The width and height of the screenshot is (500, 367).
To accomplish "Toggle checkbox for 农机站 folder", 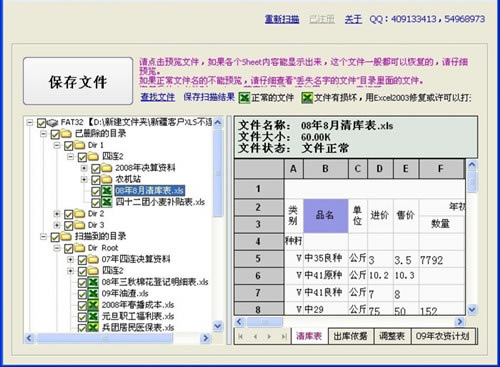I will point(96,180).
